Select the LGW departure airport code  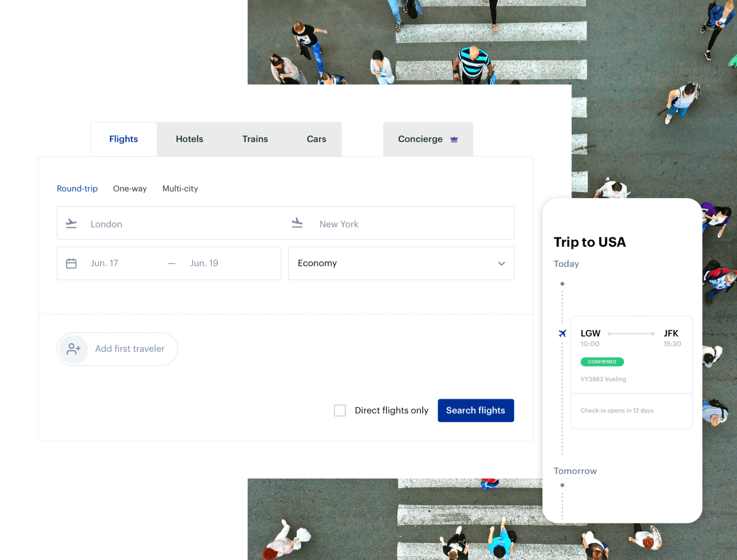coord(590,333)
